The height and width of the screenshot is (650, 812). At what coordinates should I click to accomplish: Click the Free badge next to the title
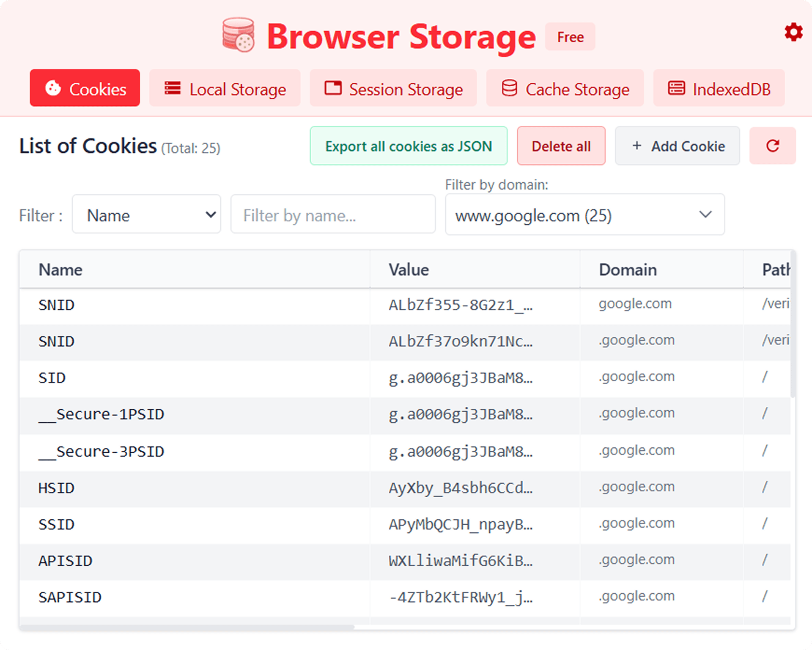coord(570,37)
